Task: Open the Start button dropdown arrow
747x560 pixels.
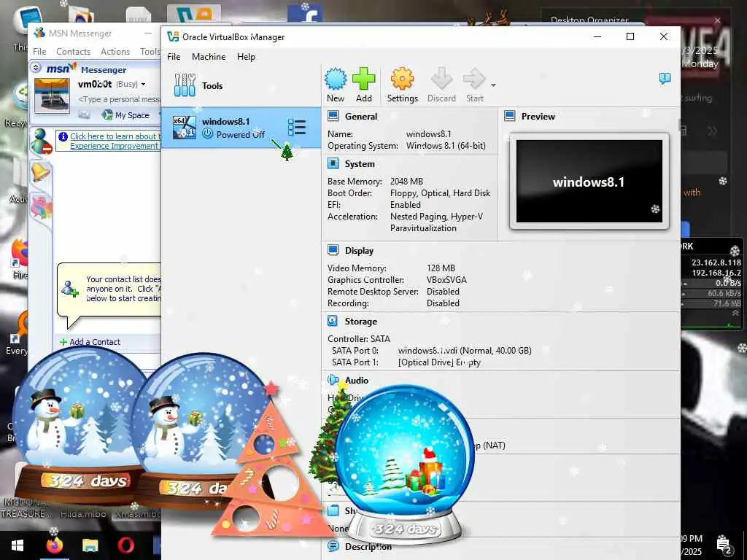Action: (x=493, y=85)
